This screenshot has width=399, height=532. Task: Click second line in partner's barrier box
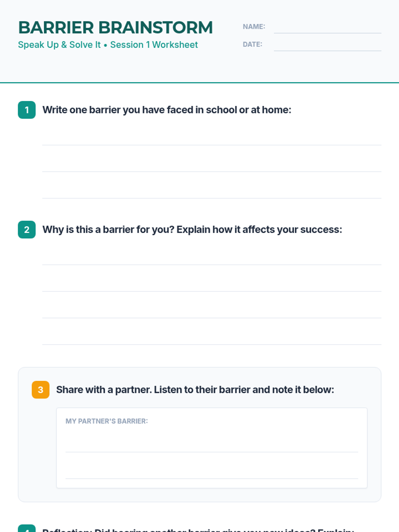[211, 473]
